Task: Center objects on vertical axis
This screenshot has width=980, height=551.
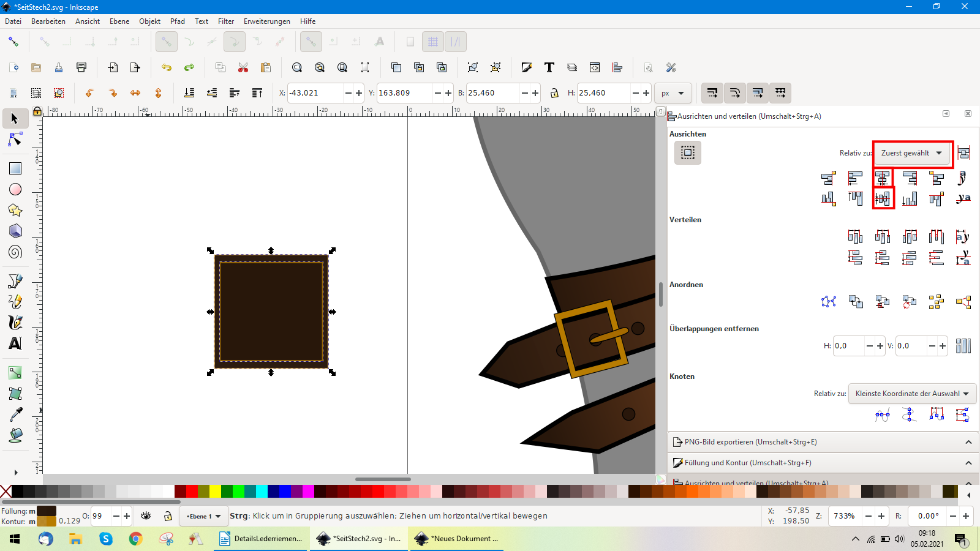Action: 883,178
